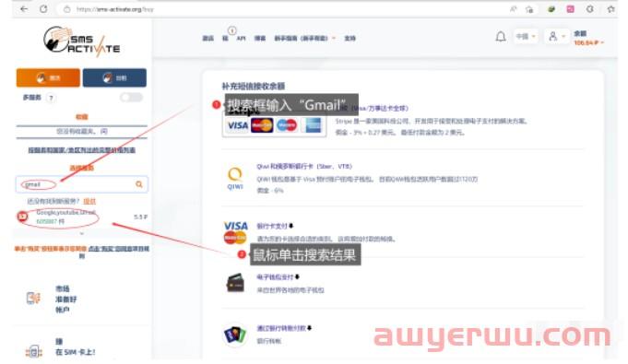Open the SMS Activate logo homepage

click(82, 41)
